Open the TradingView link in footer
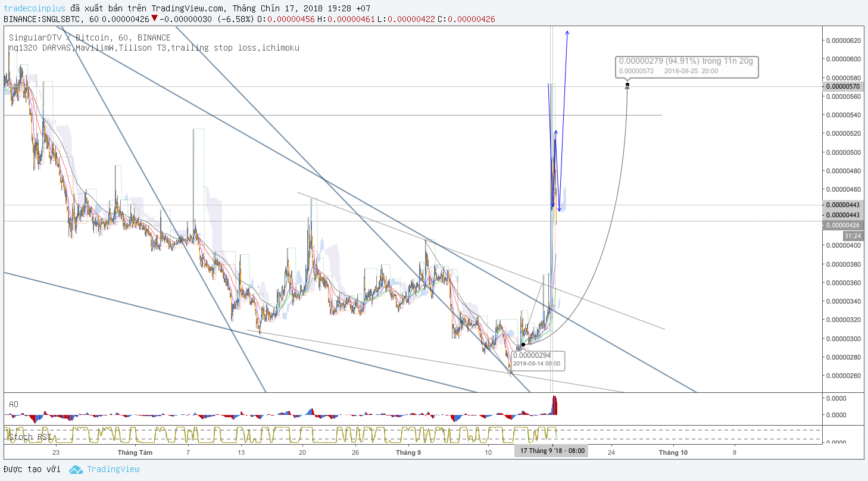 pyautogui.click(x=113, y=469)
